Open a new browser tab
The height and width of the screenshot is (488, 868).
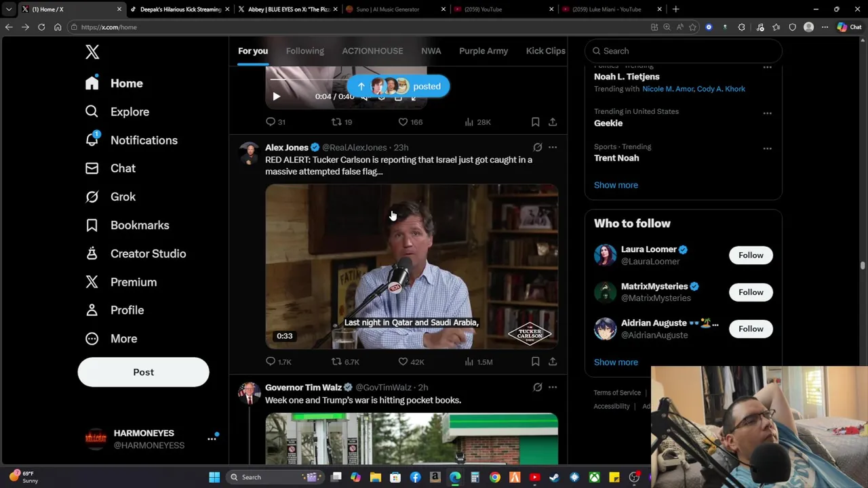pos(675,9)
